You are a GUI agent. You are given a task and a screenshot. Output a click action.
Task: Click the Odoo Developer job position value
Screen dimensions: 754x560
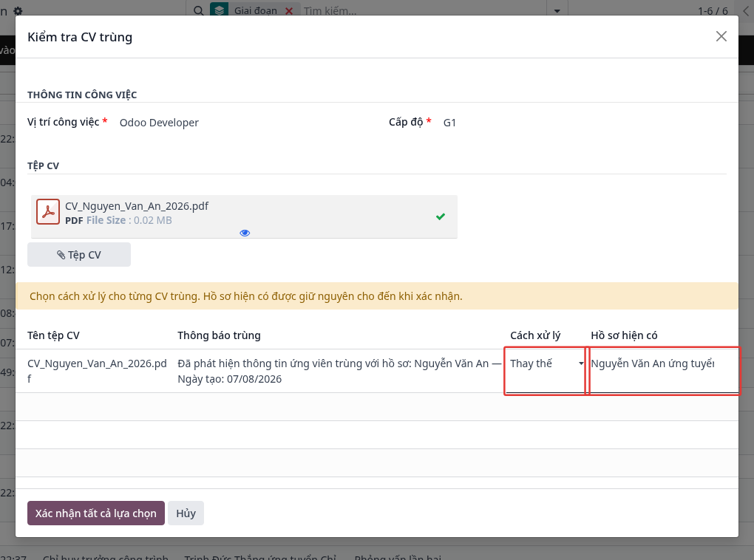point(159,123)
